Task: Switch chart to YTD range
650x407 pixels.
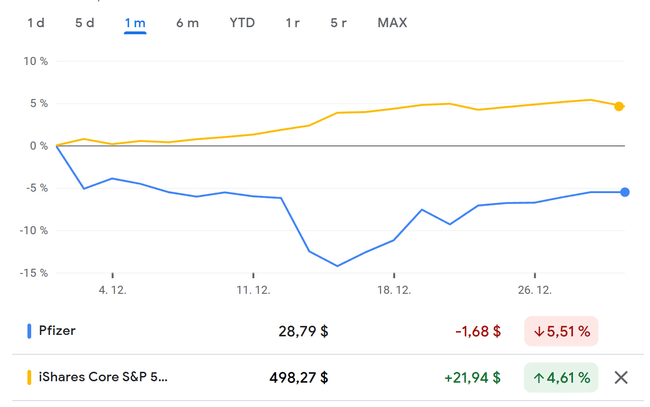Action: click(x=242, y=23)
